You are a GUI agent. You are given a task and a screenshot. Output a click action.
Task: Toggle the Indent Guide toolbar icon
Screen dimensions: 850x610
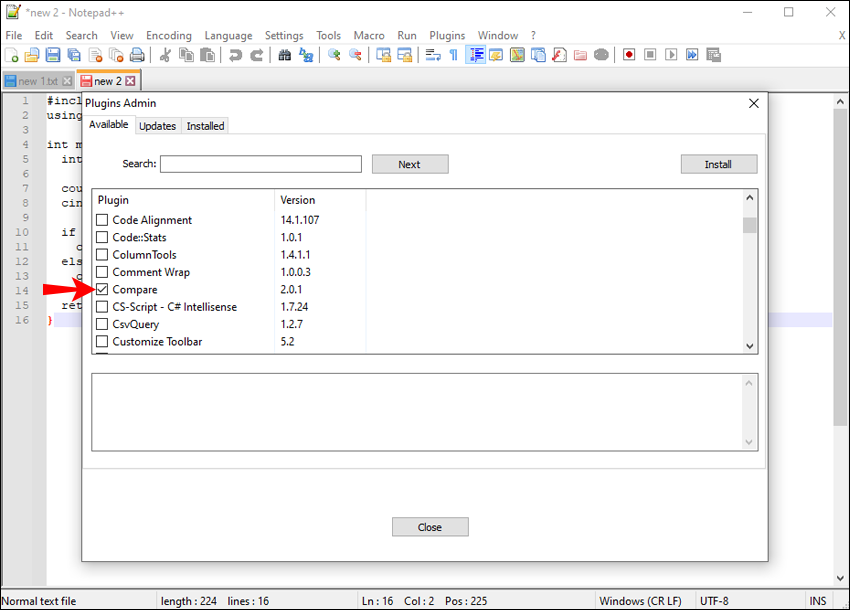pyautogui.click(x=475, y=55)
